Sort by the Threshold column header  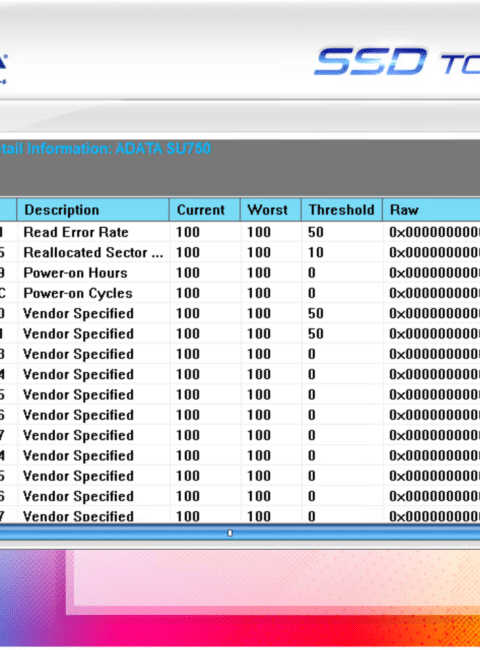pos(342,210)
